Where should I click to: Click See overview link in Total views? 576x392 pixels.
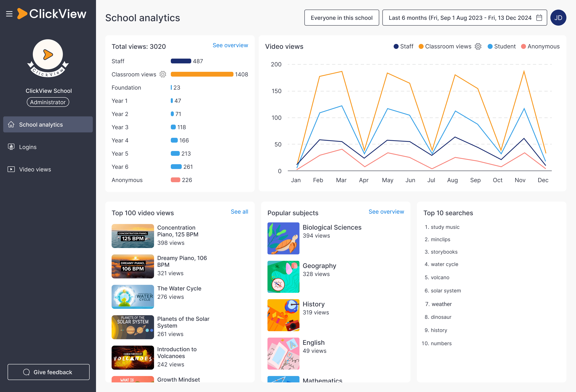pyautogui.click(x=230, y=45)
